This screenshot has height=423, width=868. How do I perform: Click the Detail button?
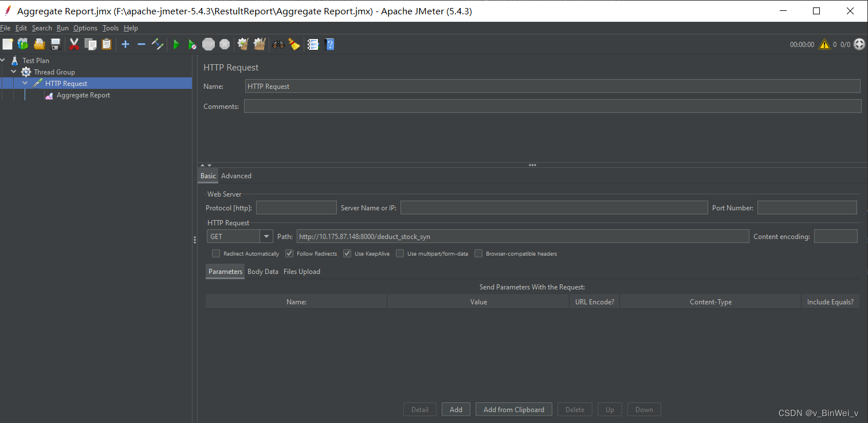click(x=420, y=409)
